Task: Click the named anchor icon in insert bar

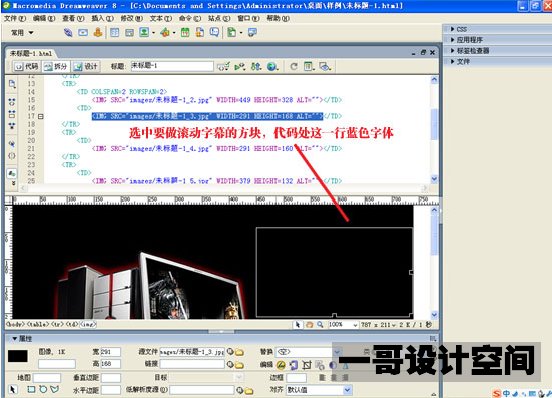Action: (x=98, y=33)
